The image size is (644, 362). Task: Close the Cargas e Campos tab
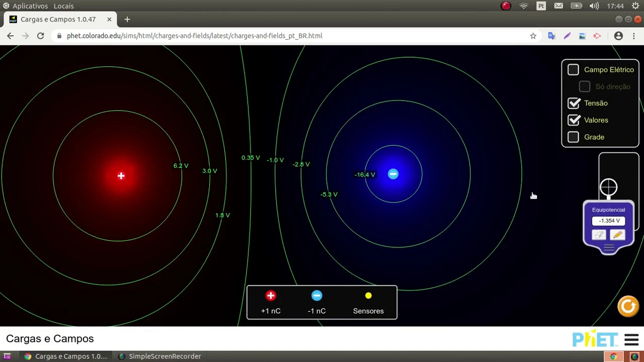tap(109, 19)
